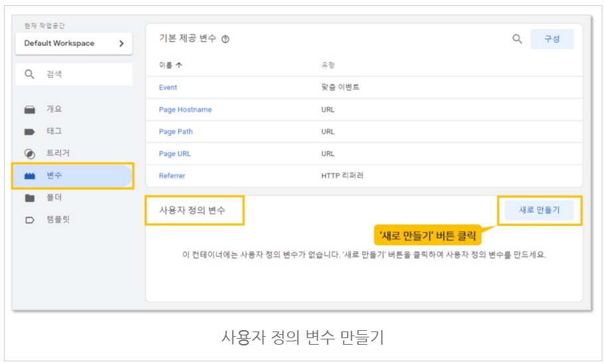Click the HTTP 리퍼러 type cell
605x364 pixels.
(x=342, y=175)
